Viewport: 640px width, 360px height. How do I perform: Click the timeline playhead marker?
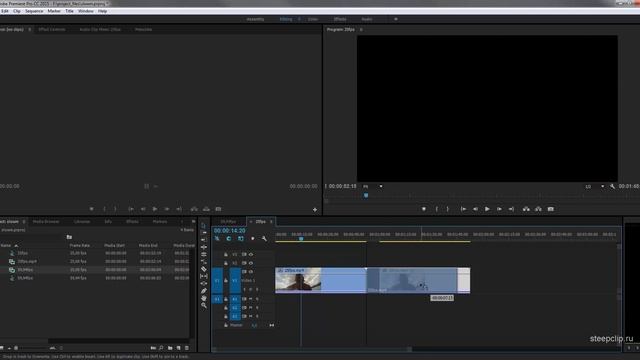point(301,238)
